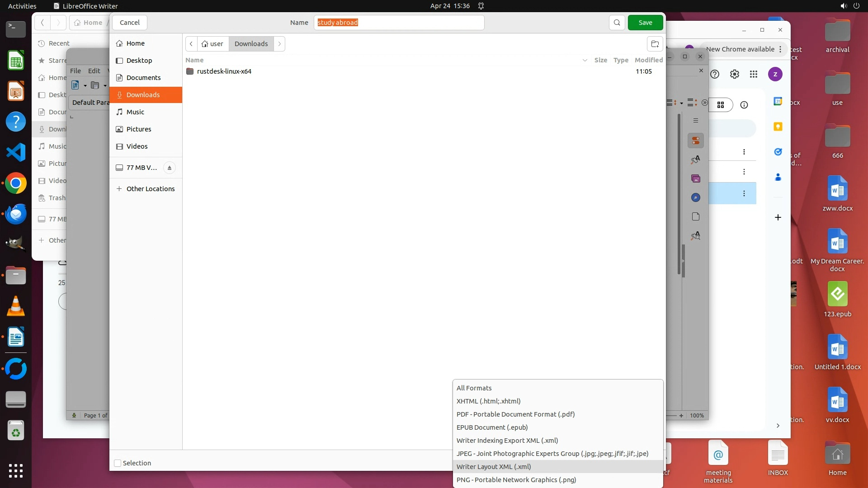
Task: Select PDF - Portable Document Format option
Action: (x=515, y=414)
